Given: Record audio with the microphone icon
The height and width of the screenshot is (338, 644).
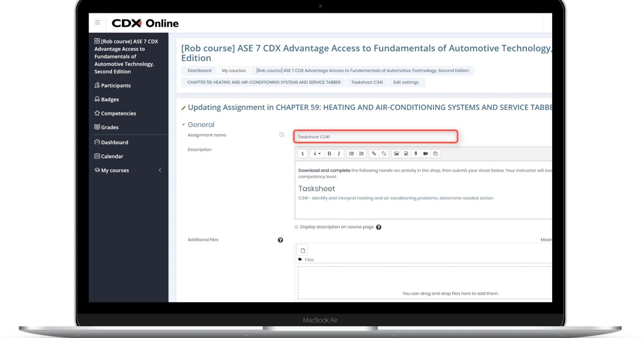Looking at the screenshot, I should click(x=415, y=154).
